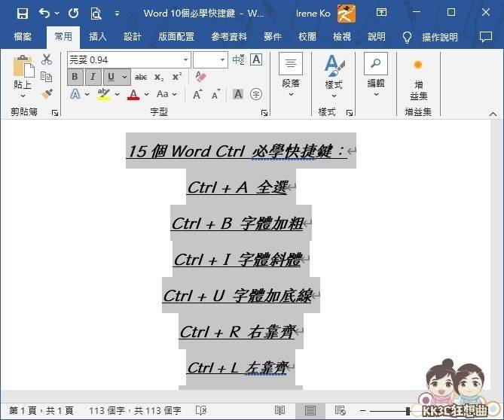Click the Save icon in title bar
Image resolution: width=504 pixels, height=420 pixels.
22,14
